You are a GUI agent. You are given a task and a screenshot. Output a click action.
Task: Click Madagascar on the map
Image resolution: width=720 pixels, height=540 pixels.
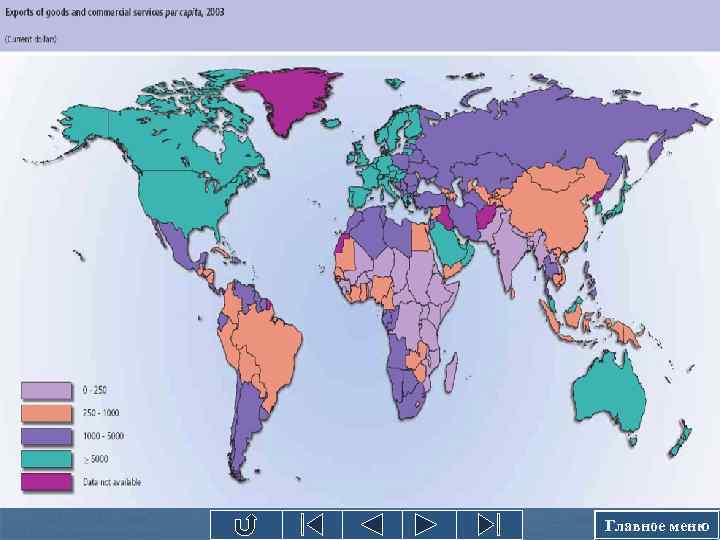[450, 372]
